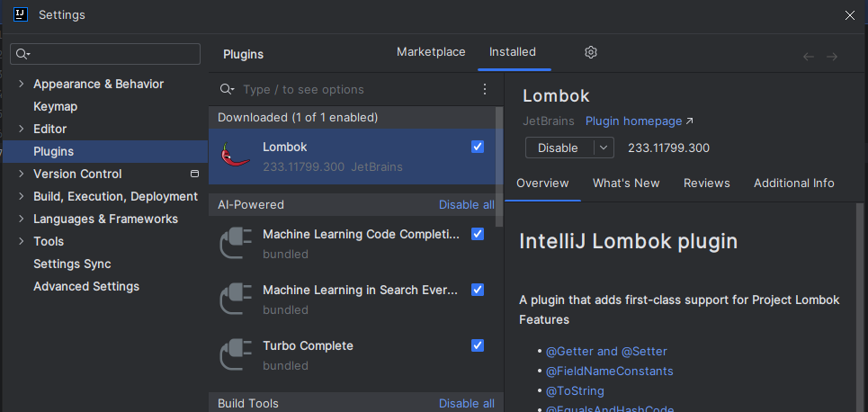
Task: Open the Additional Info tab
Action: pos(794,184)
